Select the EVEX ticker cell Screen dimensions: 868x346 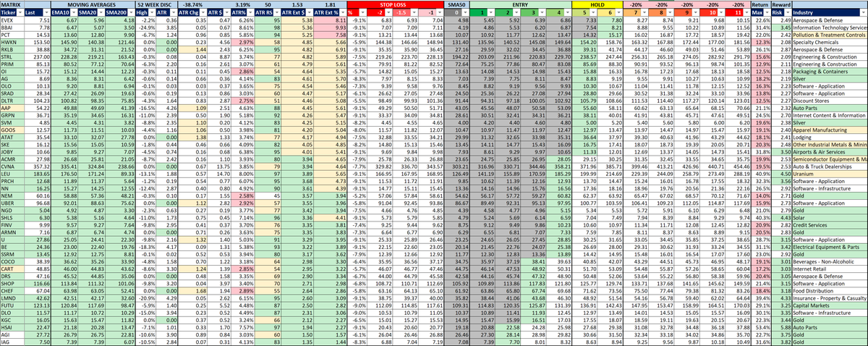[12, 22]
